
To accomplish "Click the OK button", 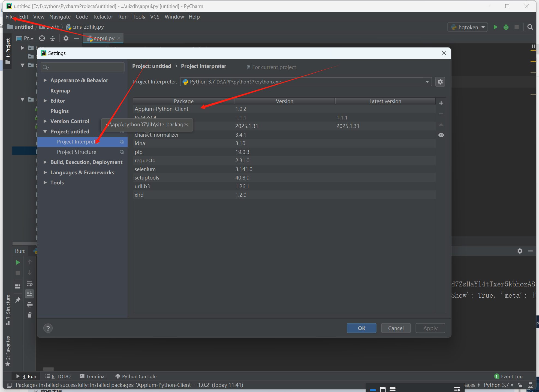I will (x=361, y=328).
